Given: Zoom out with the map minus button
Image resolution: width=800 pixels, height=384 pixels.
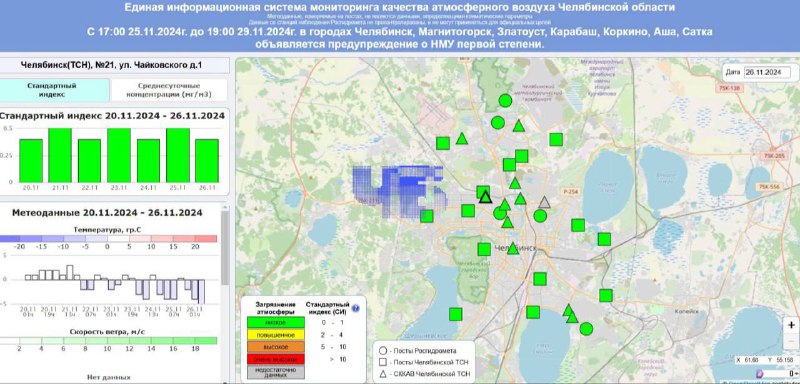Looking at the screenshot, I should [x=791, y=342].
